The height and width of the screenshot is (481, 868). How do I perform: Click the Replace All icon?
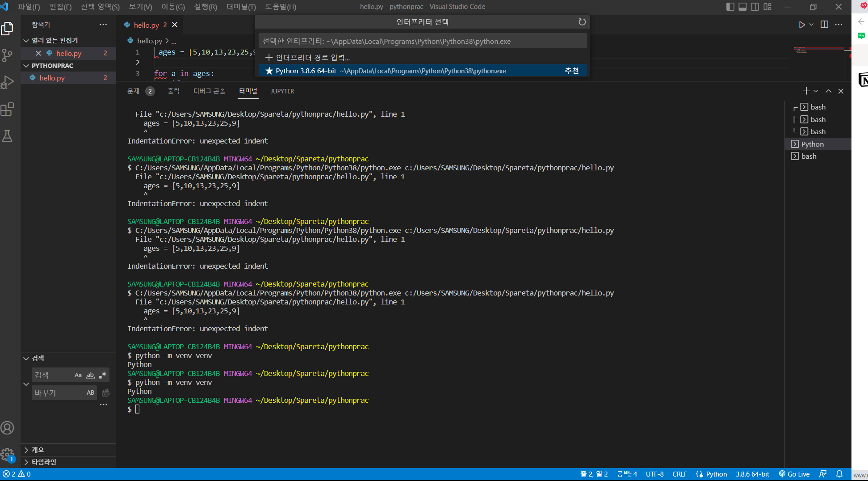click(105, 392)
